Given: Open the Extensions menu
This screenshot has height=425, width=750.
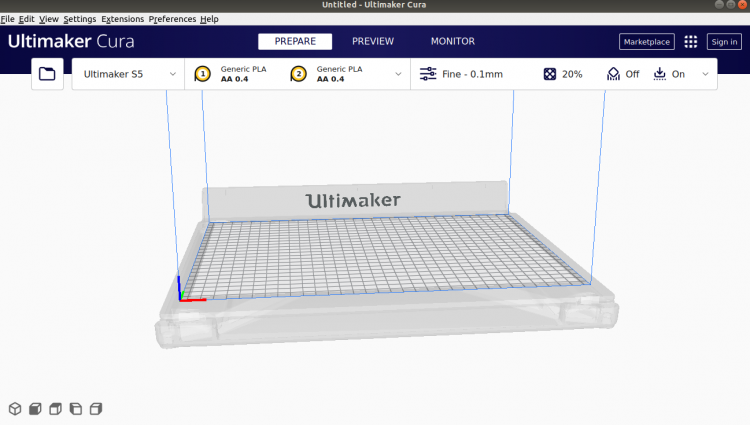Looking at the screenshot, I should click(x=122, y=19).
